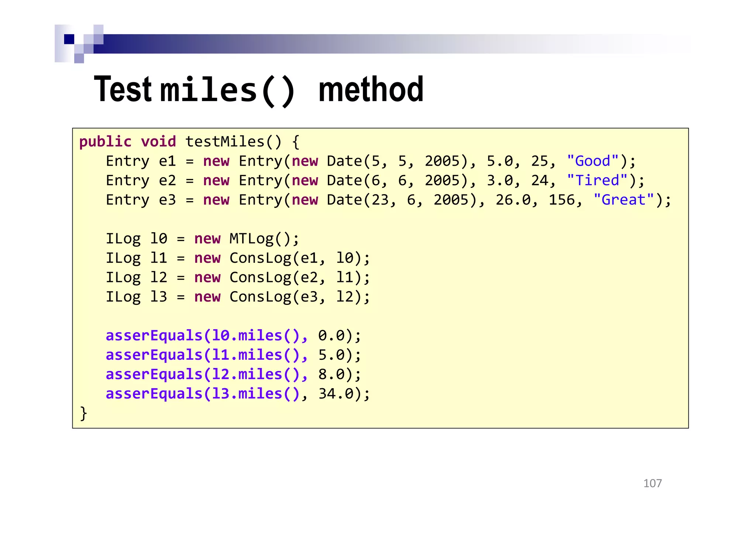756x534 pixels.
Task: Click the closing brace of testMiles
Action: coord(83,413)
